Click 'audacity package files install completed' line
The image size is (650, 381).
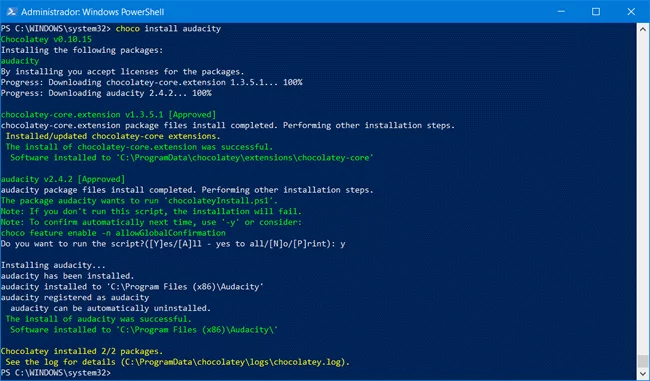(187, 190)
